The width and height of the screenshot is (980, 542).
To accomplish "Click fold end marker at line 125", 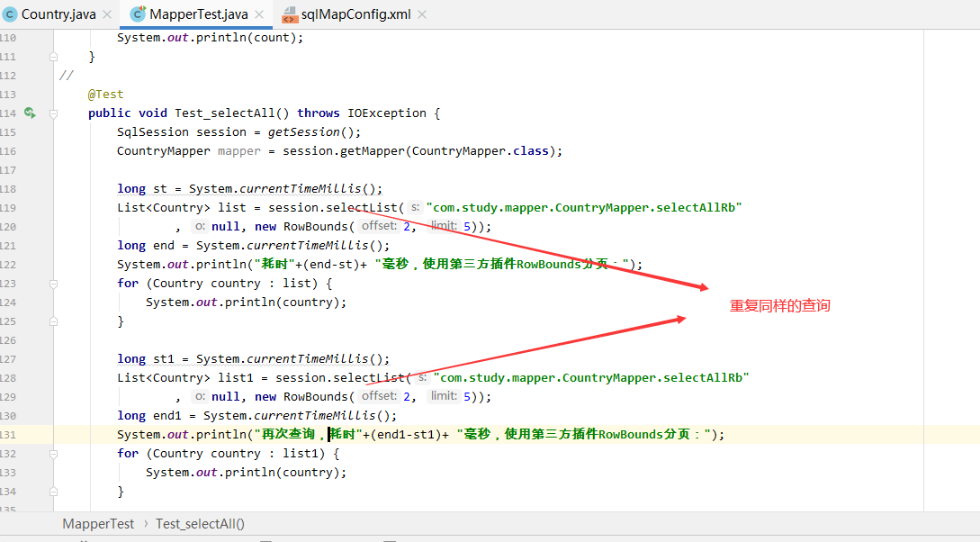I will [54, 321].
